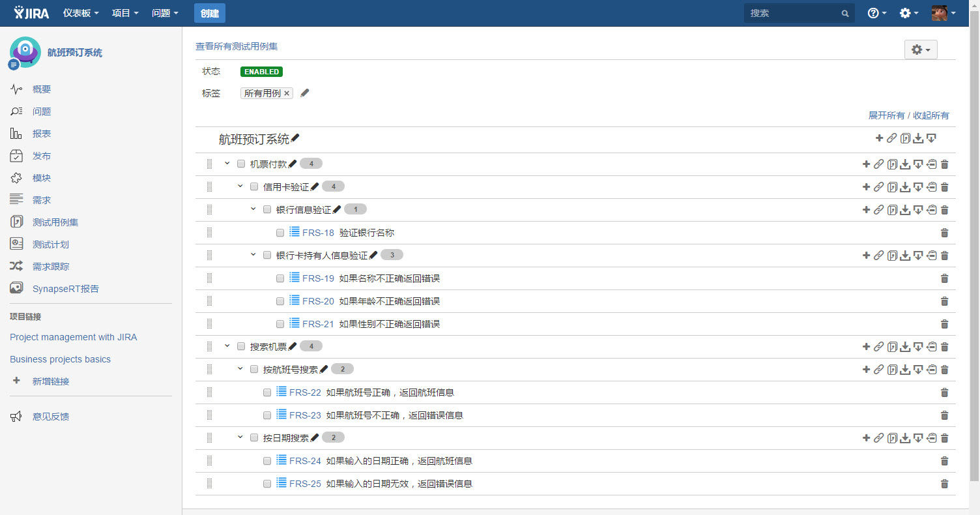The width and height of the screenshot is (980, 515).
Task: Open the 项目 menu
Action: click(x=125, y=13)
